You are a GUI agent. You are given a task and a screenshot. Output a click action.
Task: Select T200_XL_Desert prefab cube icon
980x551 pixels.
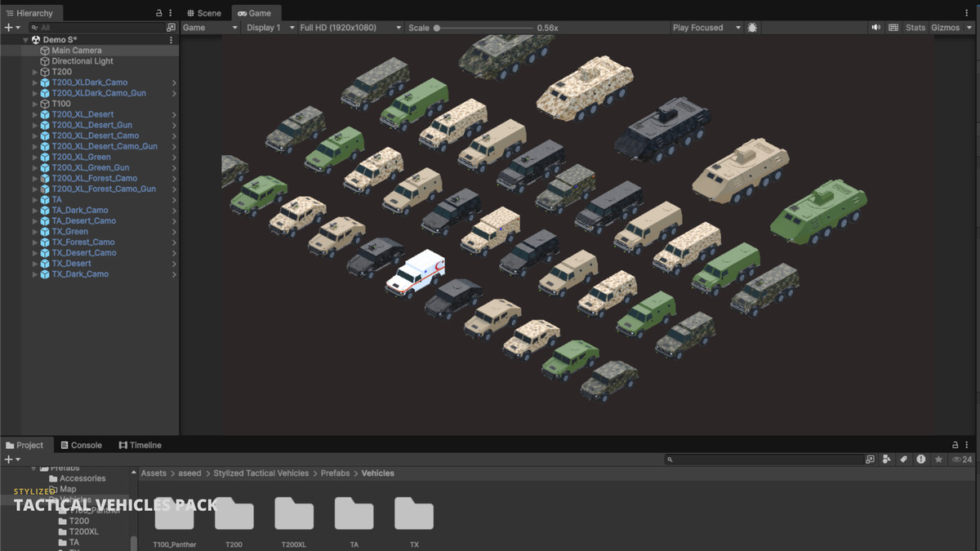click(x=45, y=114)
